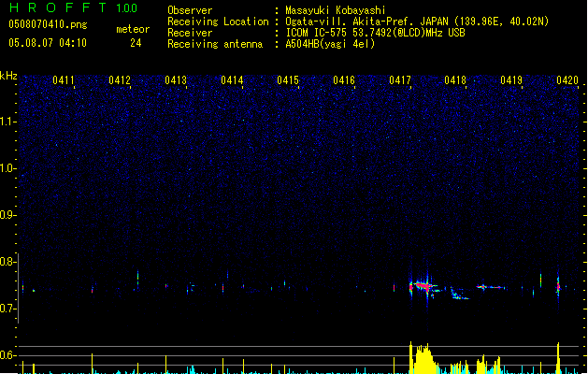Click the 0415 time marker
The width and height of the screenshot is (588, 374).
[x=288, y=79]
